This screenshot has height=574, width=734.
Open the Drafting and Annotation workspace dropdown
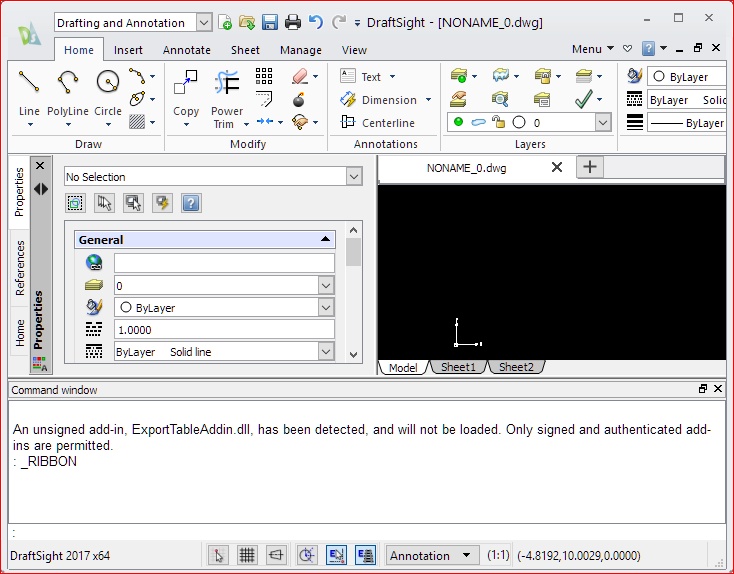tap(204, 22)
